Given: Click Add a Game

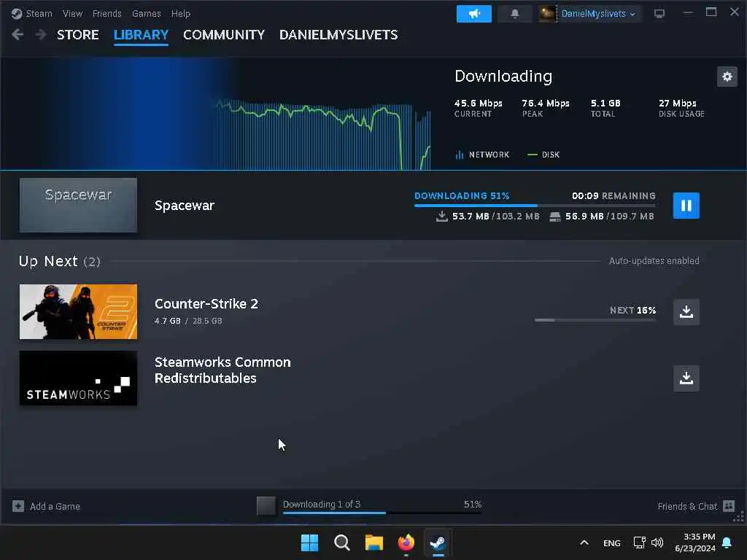Looking at the screenshot, I should click(55, 506).
